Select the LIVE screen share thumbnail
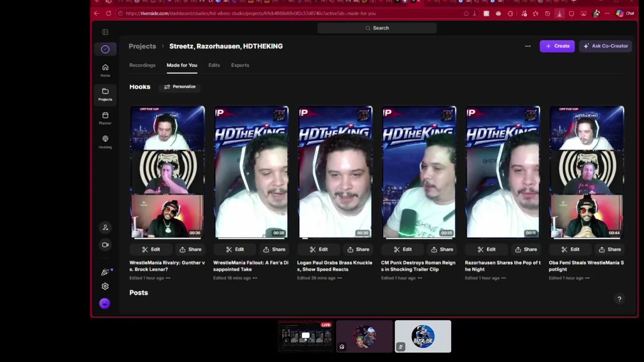This screenshot has height=362, width=644. (306, 336)
